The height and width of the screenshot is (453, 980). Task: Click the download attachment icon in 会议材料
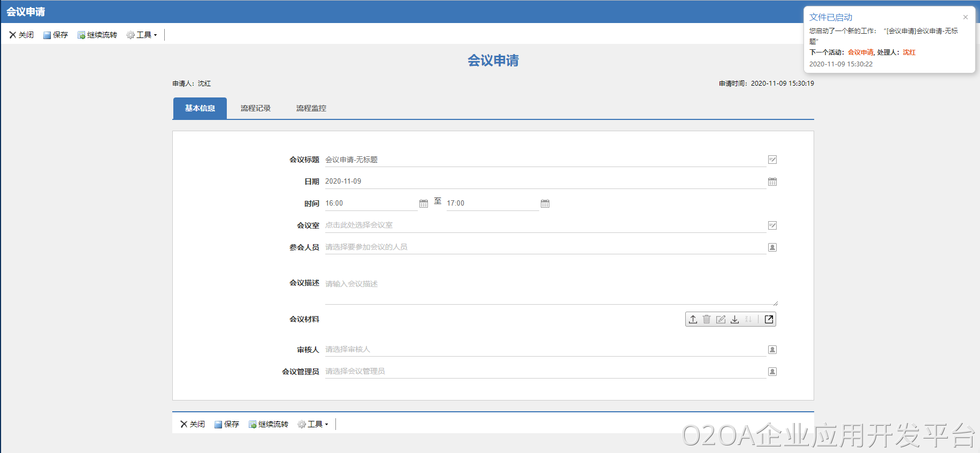tap(735, 319)
